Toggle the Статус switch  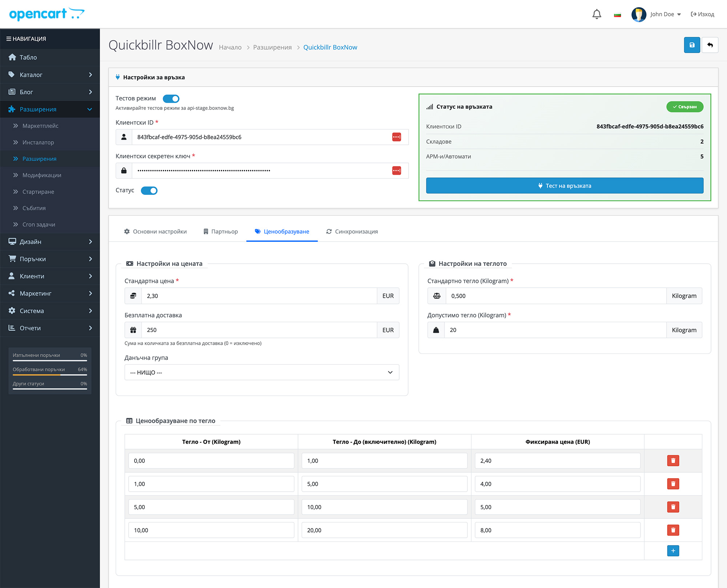149,191
